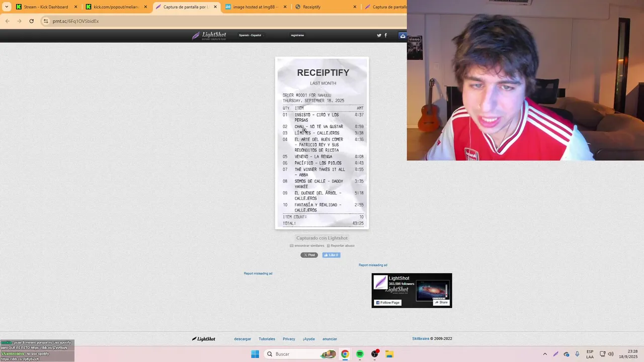Open ¡Ayuda footer link

309,339
